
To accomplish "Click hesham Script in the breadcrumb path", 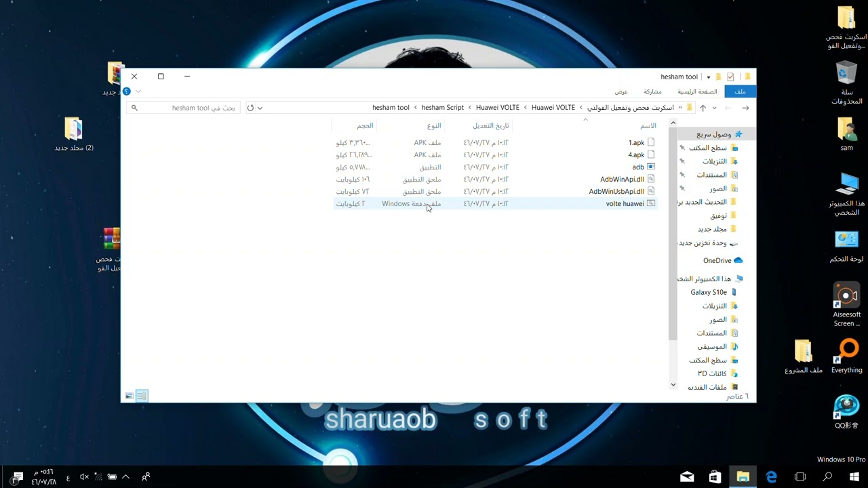I will pyautogui.click(x=442, y=108).
